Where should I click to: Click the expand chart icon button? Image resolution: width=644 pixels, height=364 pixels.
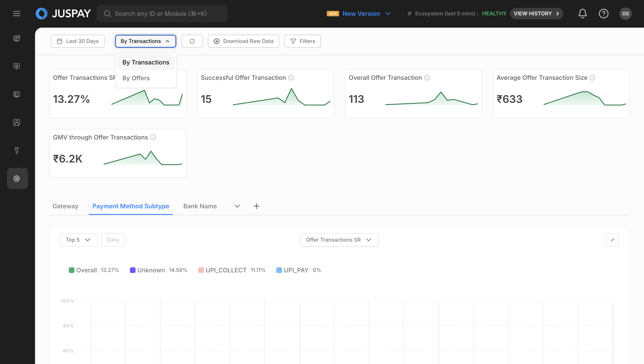[x=612, y=240]
